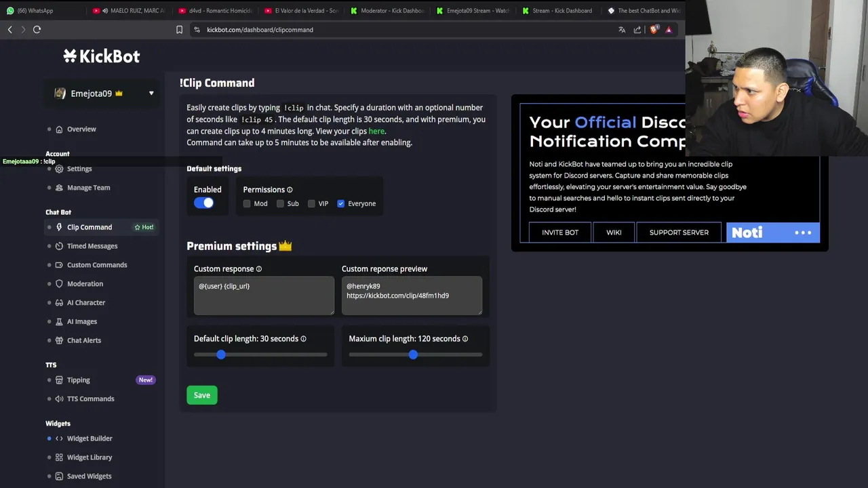The width and height of the screenshot is (868, 488).
Task: Click the share page icon
Action: [637, 30]
